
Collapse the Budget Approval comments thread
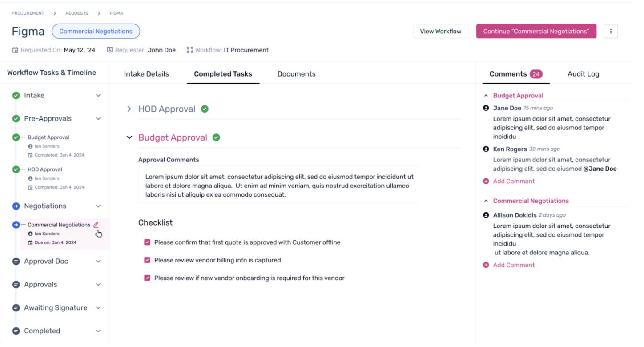point(486,96)
